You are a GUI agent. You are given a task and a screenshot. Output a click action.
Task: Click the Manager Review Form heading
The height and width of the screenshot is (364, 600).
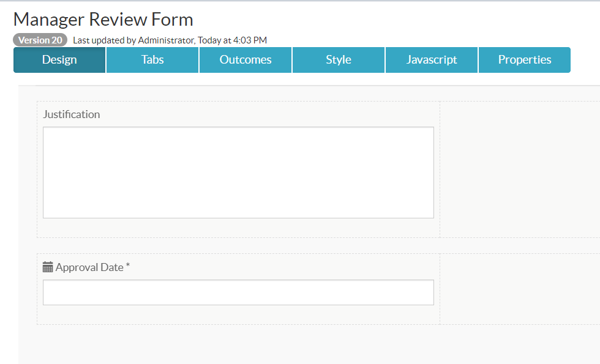103,19
